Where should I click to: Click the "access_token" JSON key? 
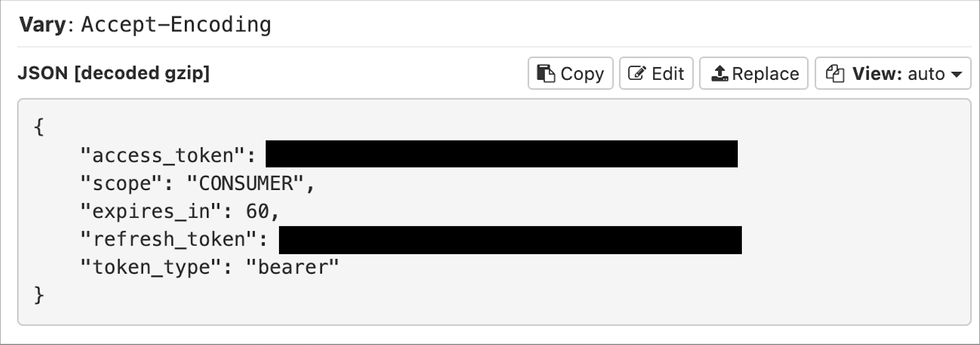(x=162, y=155)
